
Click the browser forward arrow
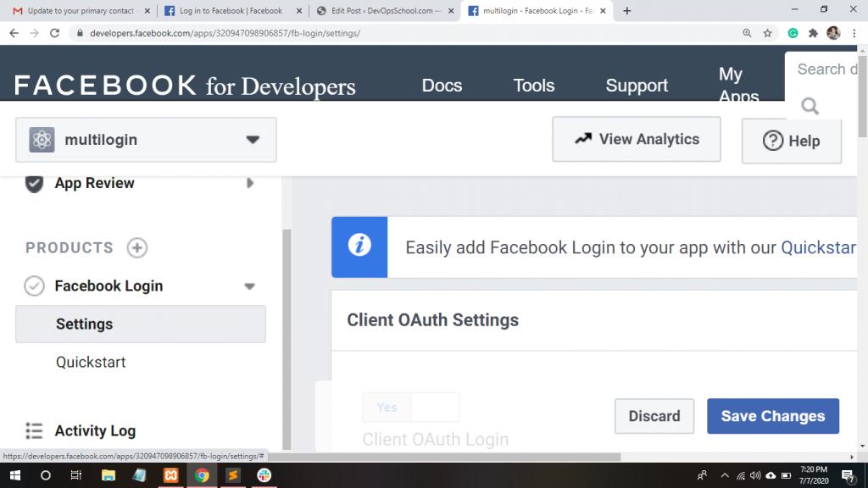34,33
